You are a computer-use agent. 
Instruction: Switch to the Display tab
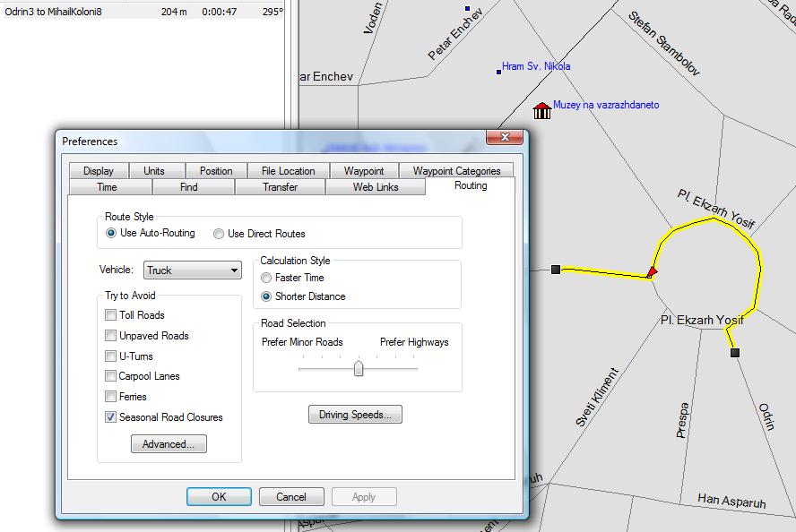(x=99, y=171)
